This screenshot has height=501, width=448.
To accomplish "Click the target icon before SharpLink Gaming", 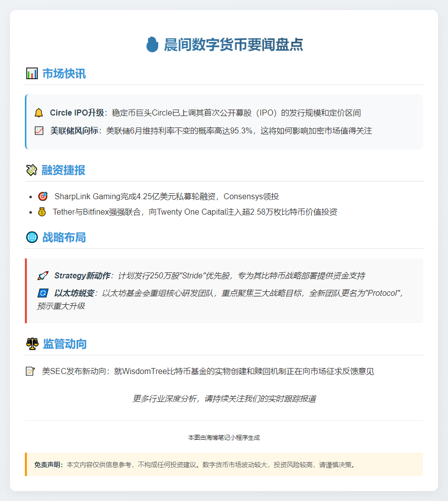I will click(x=43, y=196).
